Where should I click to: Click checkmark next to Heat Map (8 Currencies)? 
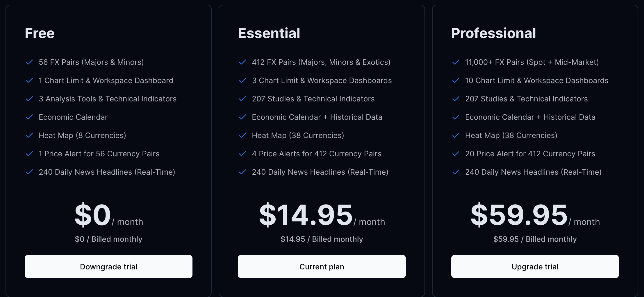[29, 135]
